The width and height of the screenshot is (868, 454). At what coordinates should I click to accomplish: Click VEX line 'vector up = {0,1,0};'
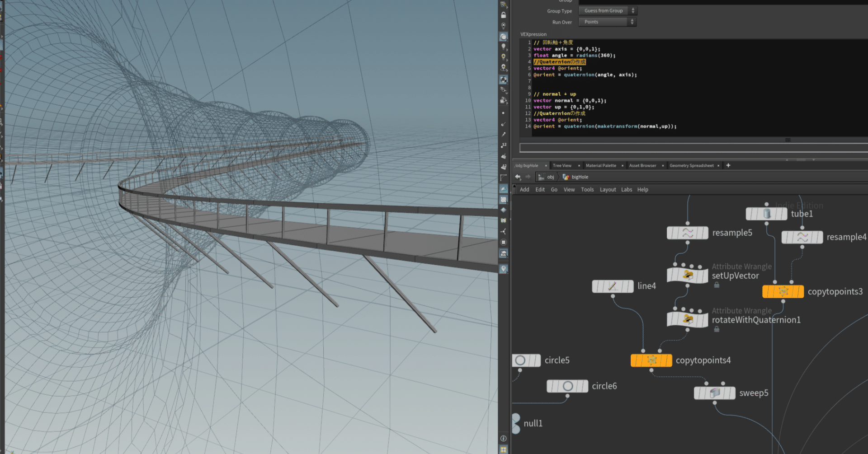(x=564, y=107)
